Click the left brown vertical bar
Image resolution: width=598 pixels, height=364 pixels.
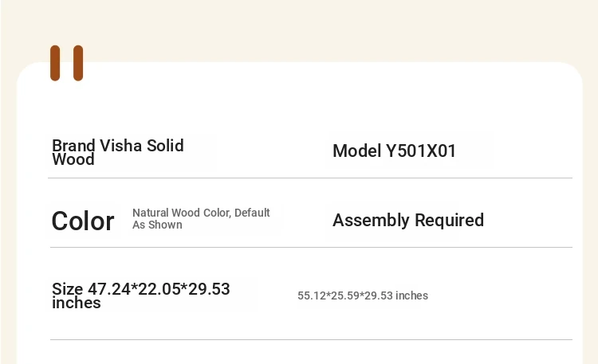pyautogui.click(x=55, y=63)
